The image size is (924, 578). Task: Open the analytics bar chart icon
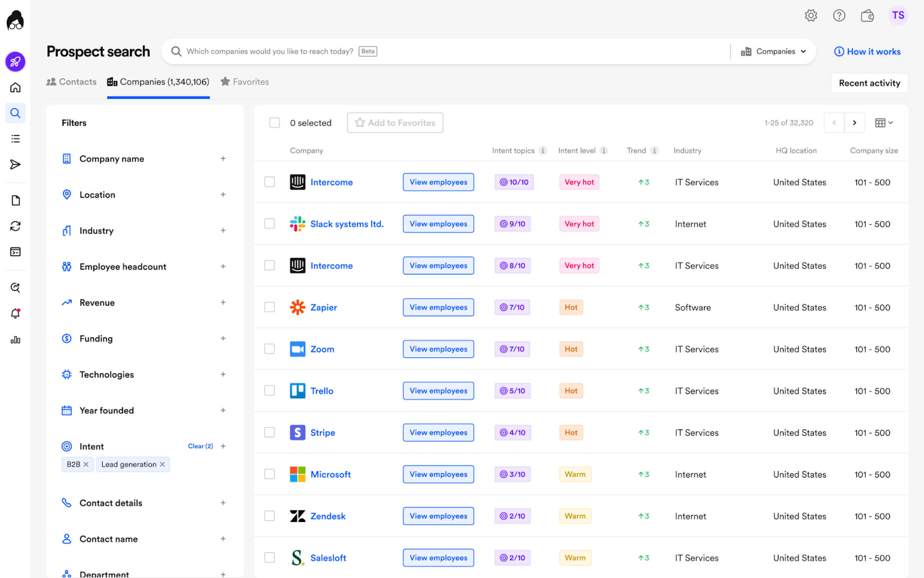tap(15, 340)
